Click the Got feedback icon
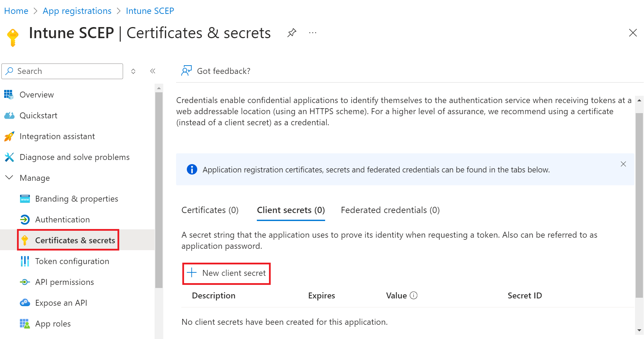Screen dimensions: 644x339 [x=186, y=71]
